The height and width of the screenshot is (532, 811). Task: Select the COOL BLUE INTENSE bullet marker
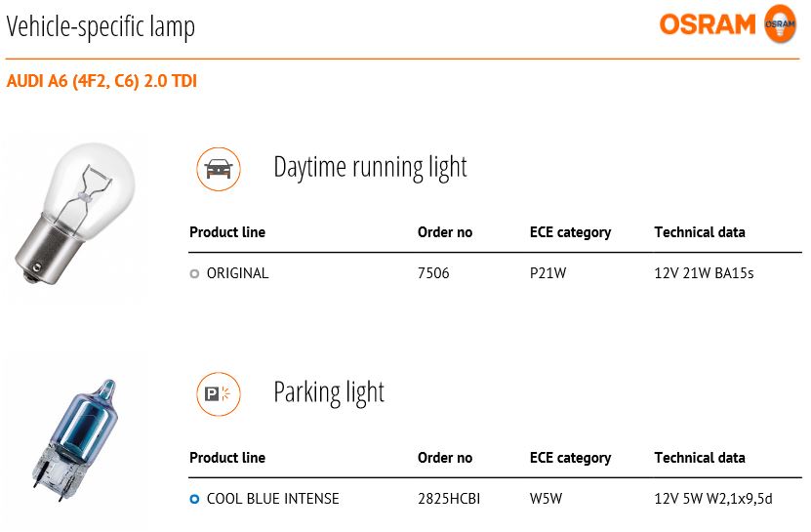[194, 500]
